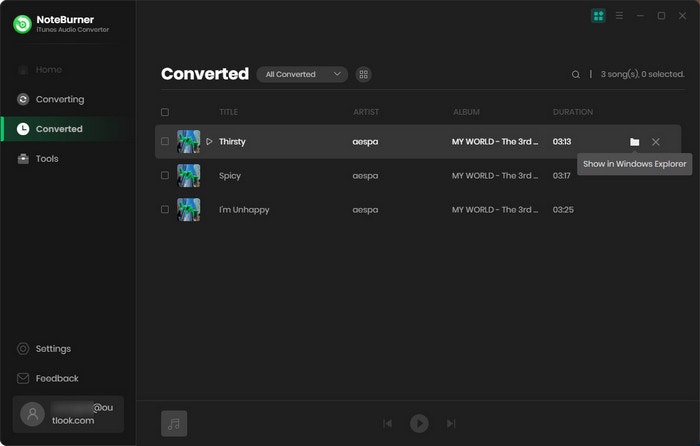Click the Converted clock icon
The width and height of the screenshot is (700, 446).
pos(23,129)
